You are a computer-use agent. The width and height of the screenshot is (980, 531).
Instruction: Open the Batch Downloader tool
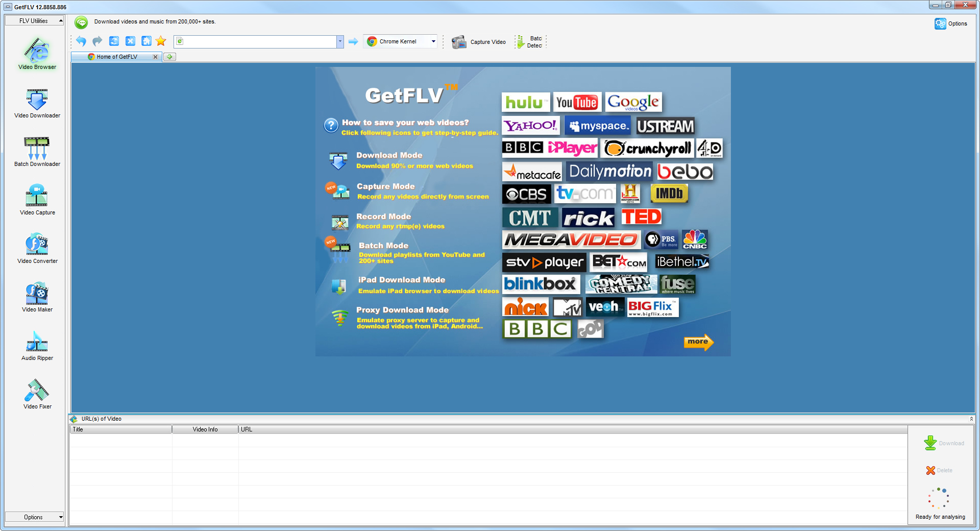coord(37,152)
